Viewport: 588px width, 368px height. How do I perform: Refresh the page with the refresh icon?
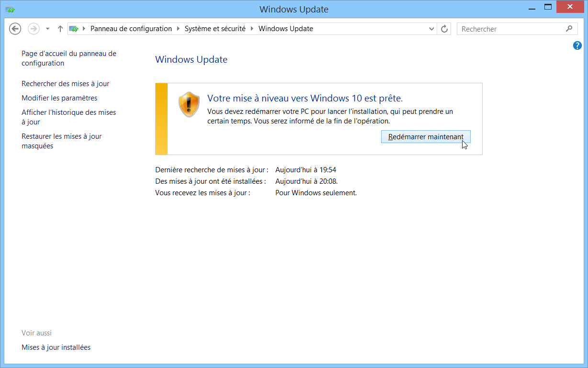[444, 29]
